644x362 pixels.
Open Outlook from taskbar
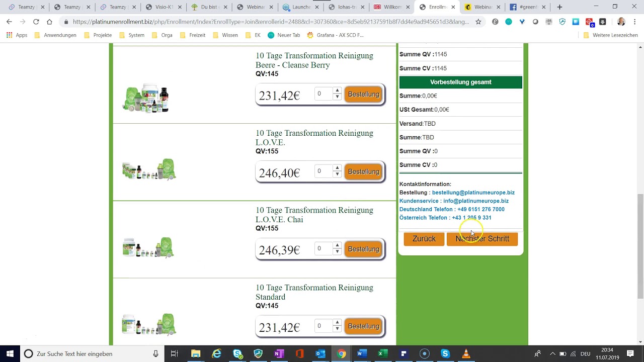[320, 353]
